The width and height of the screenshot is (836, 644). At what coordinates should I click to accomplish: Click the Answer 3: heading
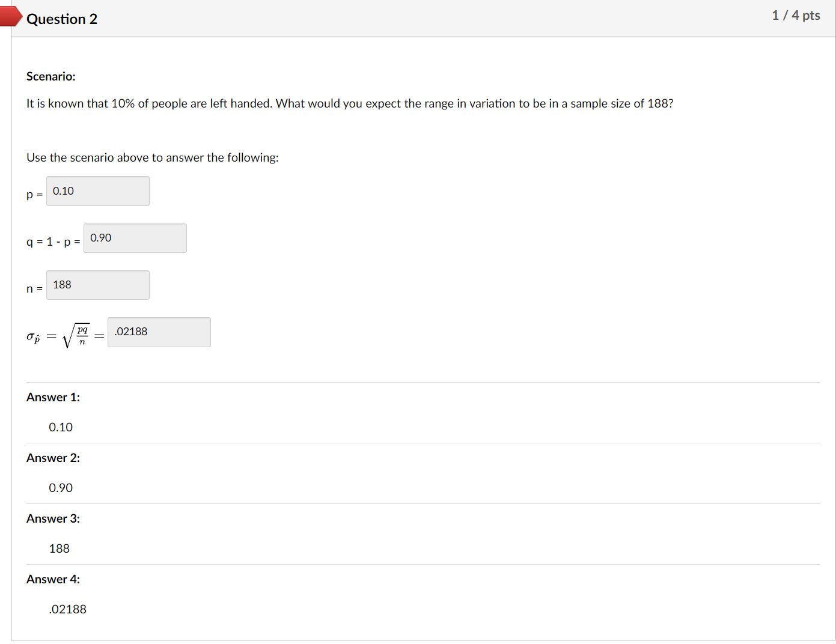53,518
